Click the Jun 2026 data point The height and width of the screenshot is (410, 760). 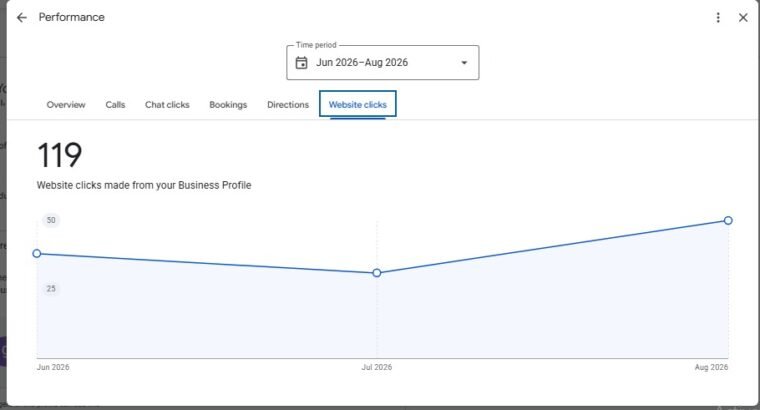pyautogui.click(x=37, y=253)
